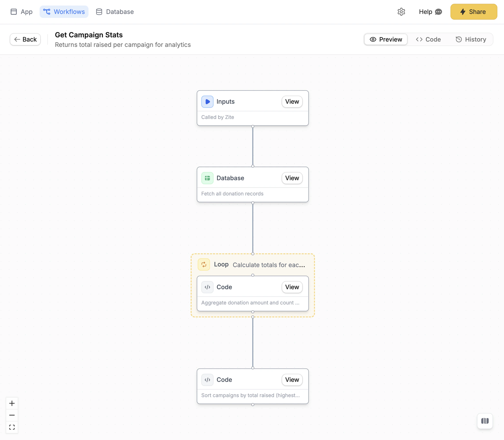View the Fetch all donation records node
The height and width of the screenshot is (440, 504).
(x=292, y=178)
